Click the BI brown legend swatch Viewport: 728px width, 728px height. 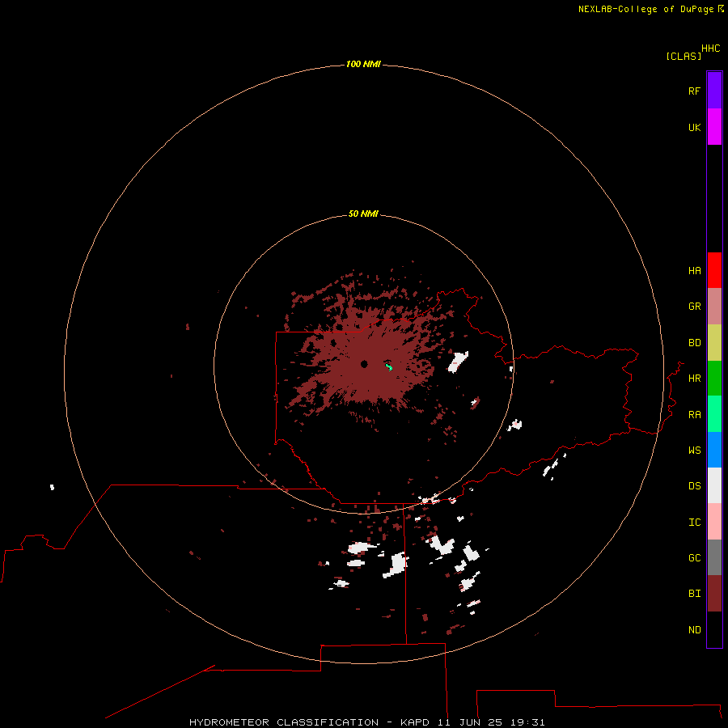pyautogui.click(x=714, y=594)
